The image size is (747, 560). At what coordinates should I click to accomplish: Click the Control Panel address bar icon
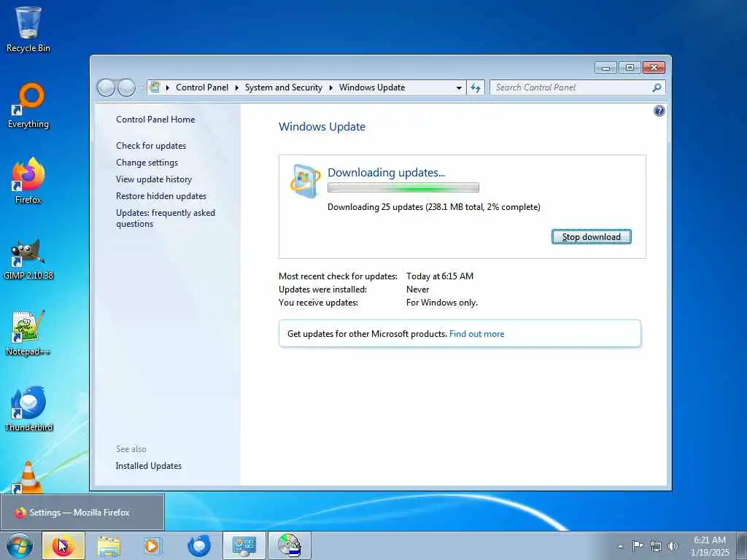click(155, 87)
